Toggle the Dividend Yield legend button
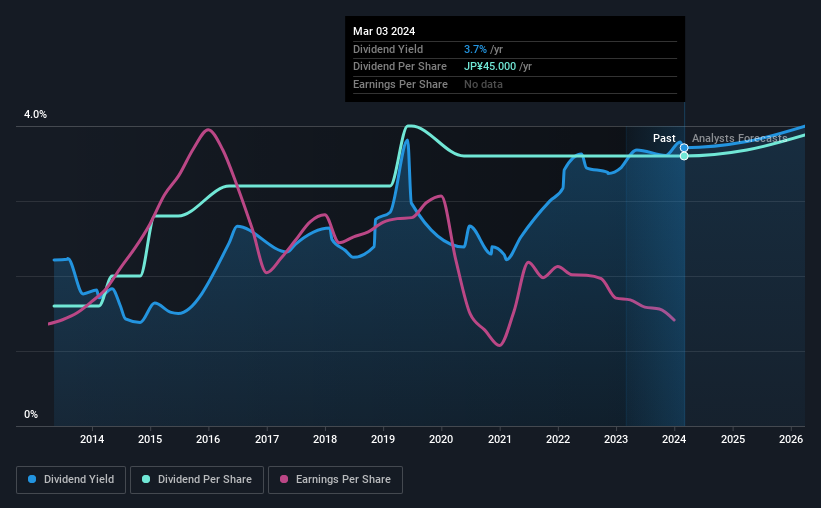 coord(71,480)
